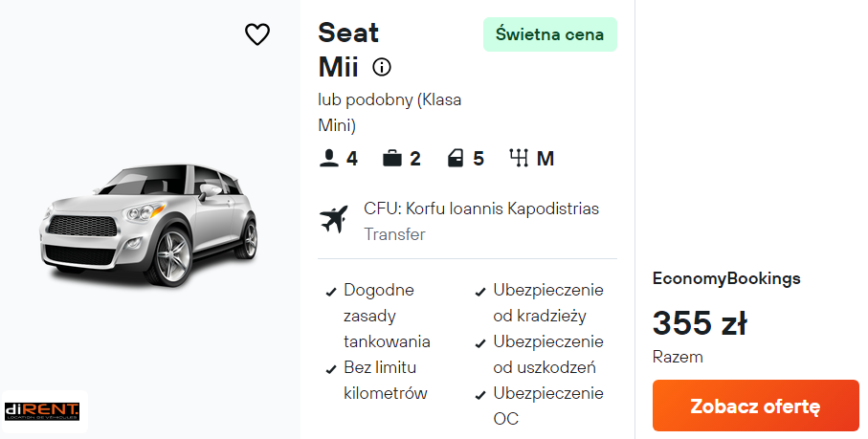Screen dimensions: 868x439
Task: Click the car doors icon
Action: [x=456, y=158]
